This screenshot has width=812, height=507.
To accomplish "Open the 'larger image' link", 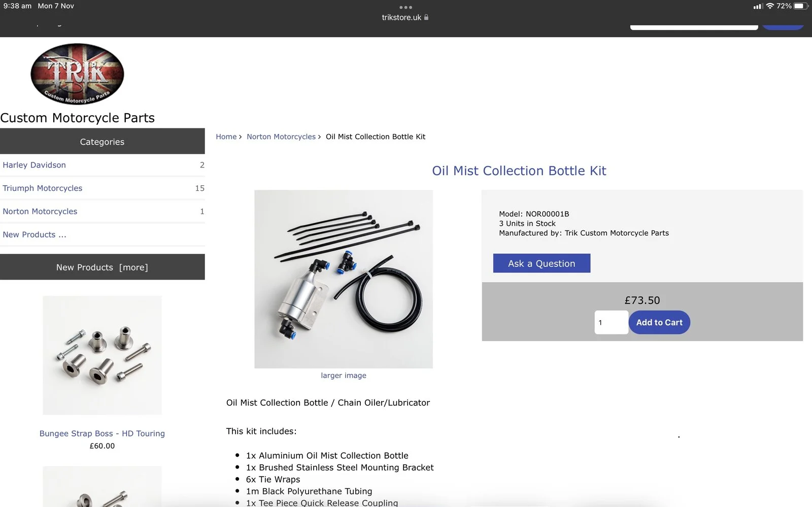I will [x=344, y=376].
